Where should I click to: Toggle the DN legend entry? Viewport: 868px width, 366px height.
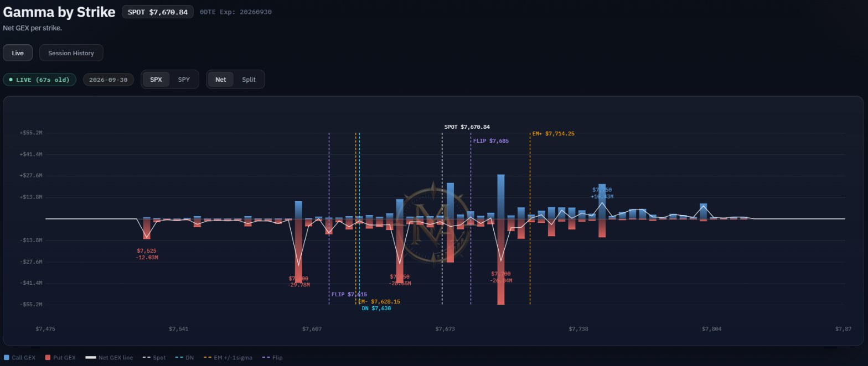pyautogui.click(x=184, y=358)
